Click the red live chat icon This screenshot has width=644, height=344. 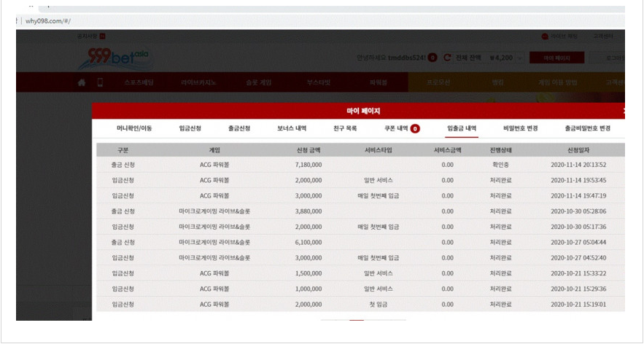pos(545,36)
